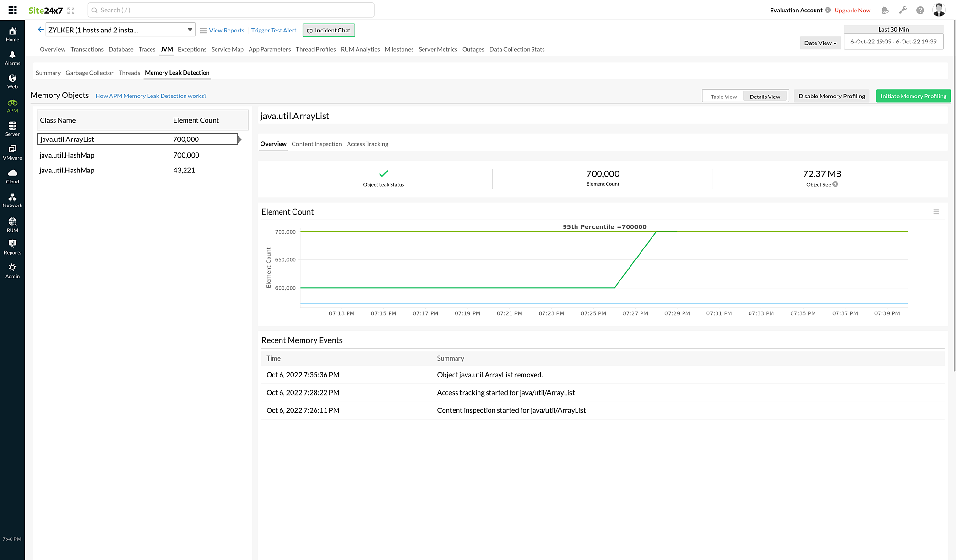
Task: Open the app grid launcher
Action: pos(12,10)
